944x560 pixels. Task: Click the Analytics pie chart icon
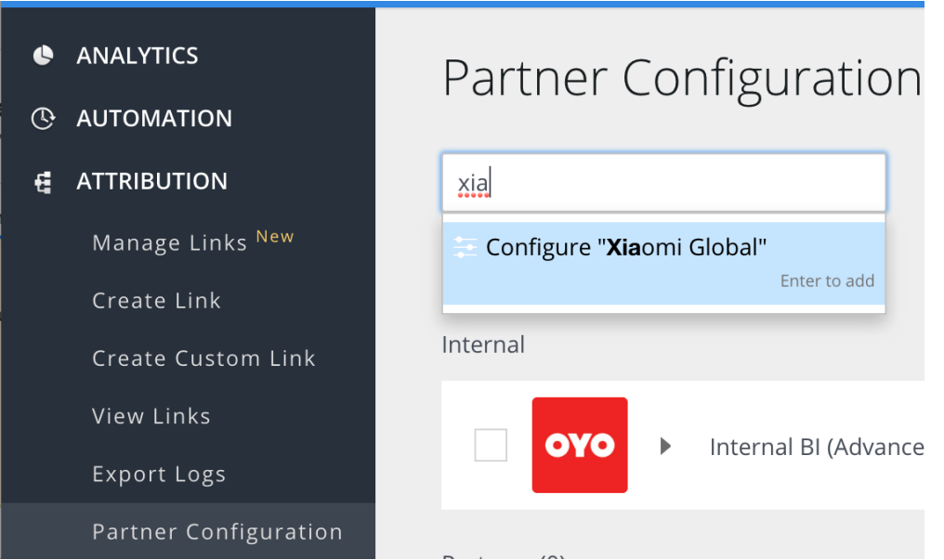pyautogui.click(x=43, y=56)
